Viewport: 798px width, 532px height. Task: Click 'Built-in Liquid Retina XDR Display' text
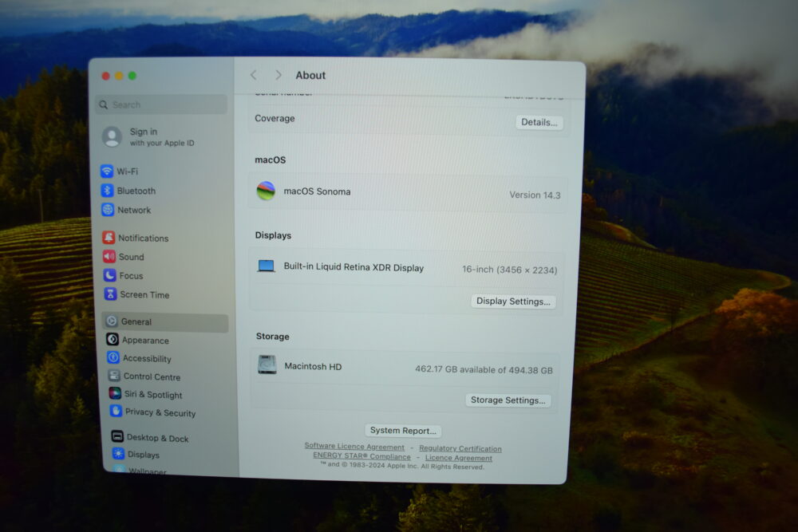click(x=354, y=267)
